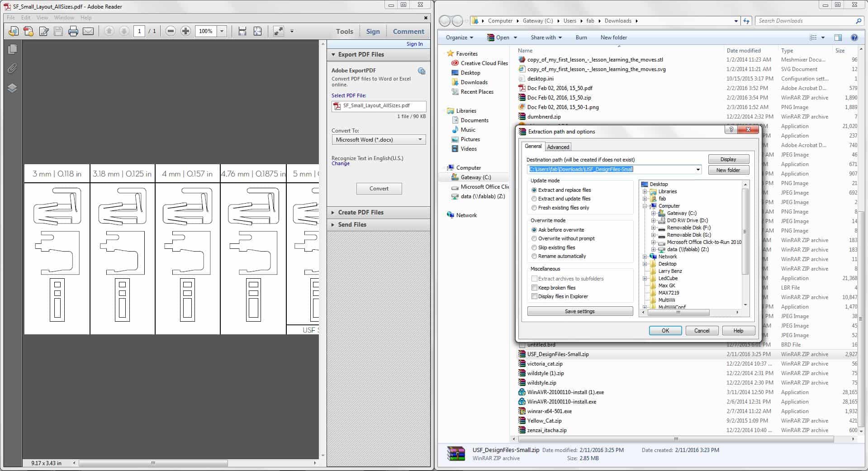
Task: Click the read mode expand icon
Action: (279, 31)
